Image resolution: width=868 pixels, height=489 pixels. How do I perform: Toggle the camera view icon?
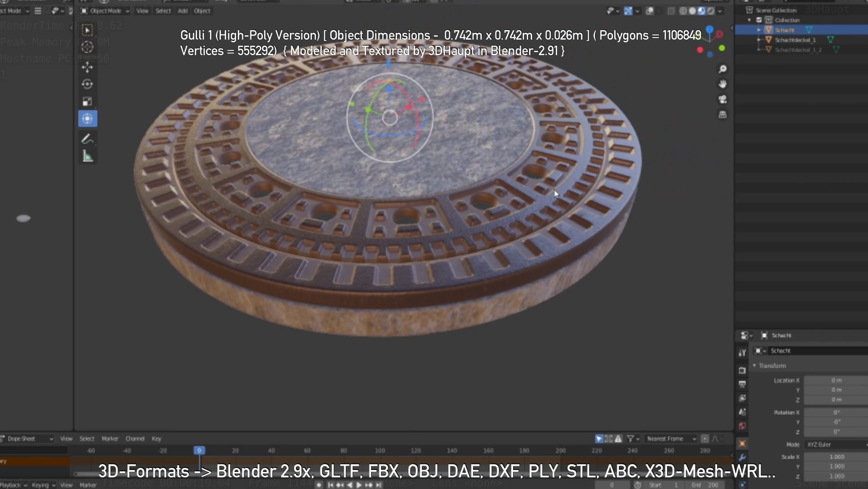tap(723, 99)
